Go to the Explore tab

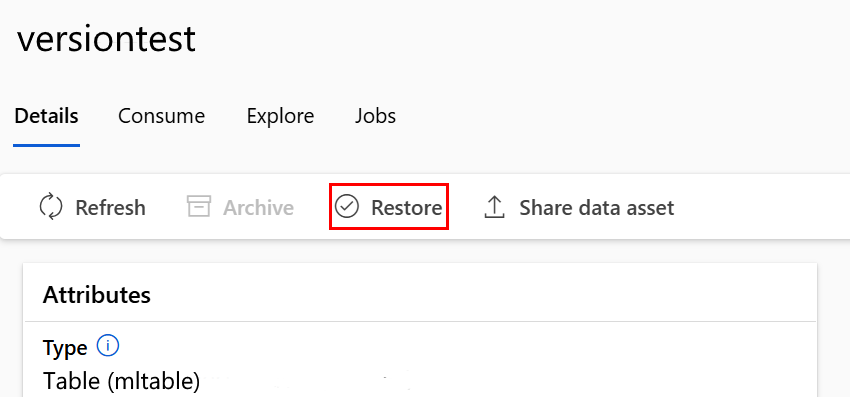tap(280, 116)
